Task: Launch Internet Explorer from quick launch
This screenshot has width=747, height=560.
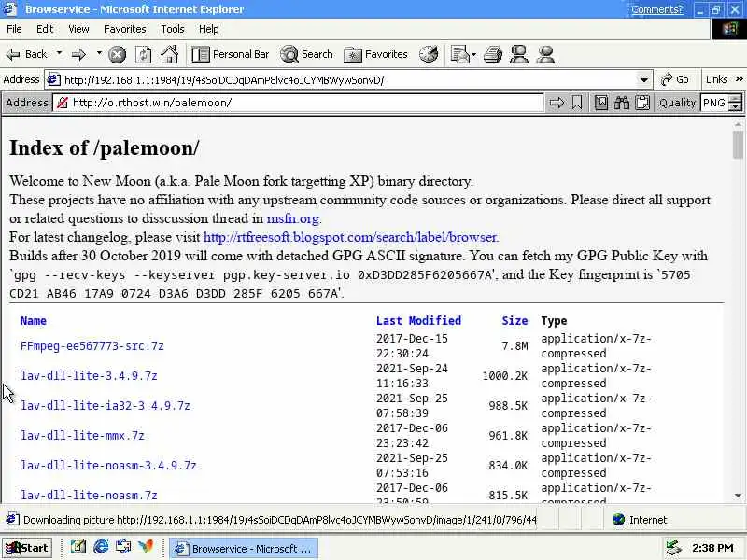Action: click(x=101, y=547)
